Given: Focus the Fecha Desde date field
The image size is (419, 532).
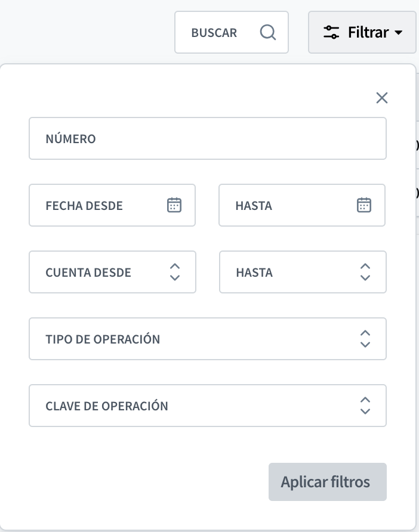Looking at the screenshot, I should click(x=112, y=205).
